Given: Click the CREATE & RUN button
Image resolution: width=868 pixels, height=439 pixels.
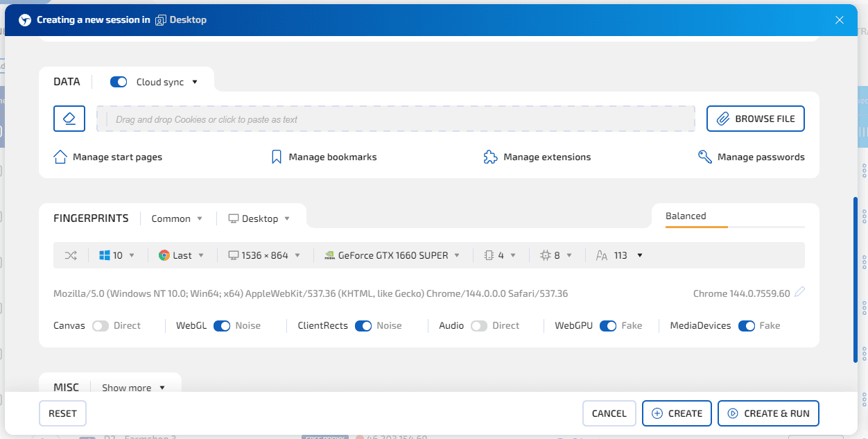Looking at the screenshot, I should click(x=768, y=413).
